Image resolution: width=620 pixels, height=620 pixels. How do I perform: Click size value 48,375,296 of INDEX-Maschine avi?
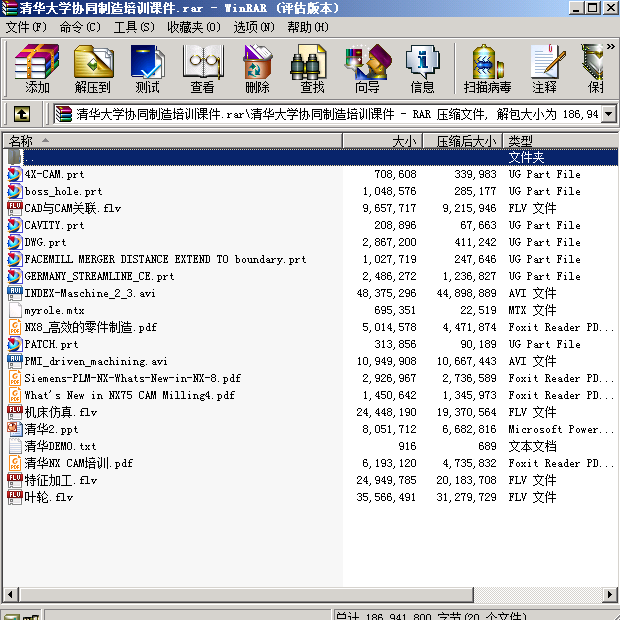(386, 293)
